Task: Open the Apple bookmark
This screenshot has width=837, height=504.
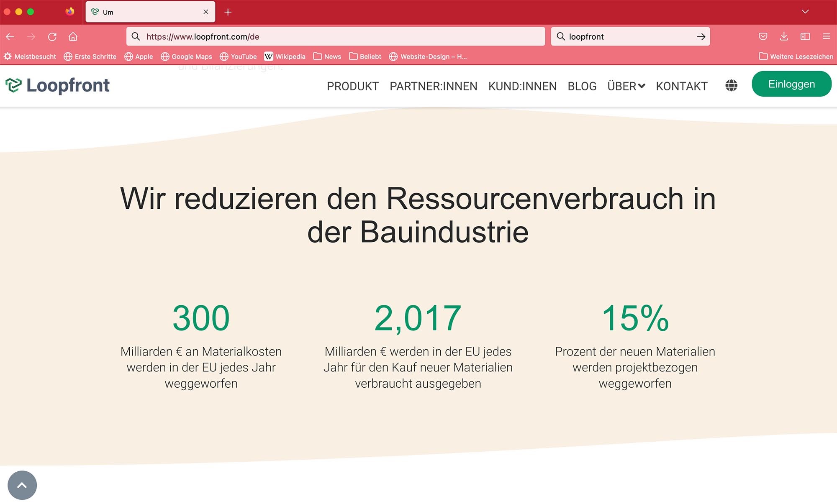Action: (139, 56)
